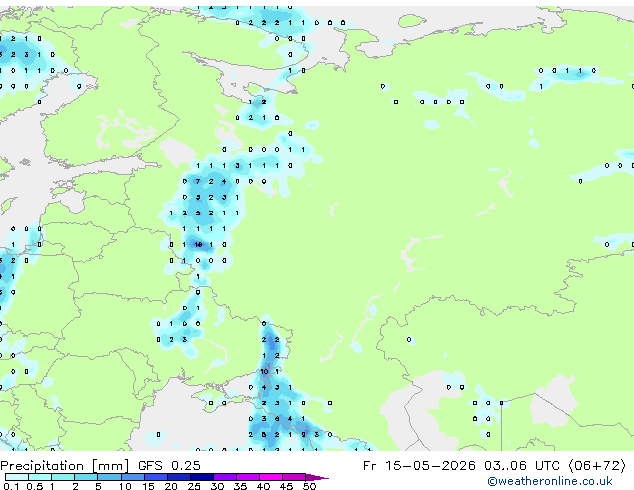
Task: Choose the 40–45 mm magenta legend swatch
Action: coord(271,477)
